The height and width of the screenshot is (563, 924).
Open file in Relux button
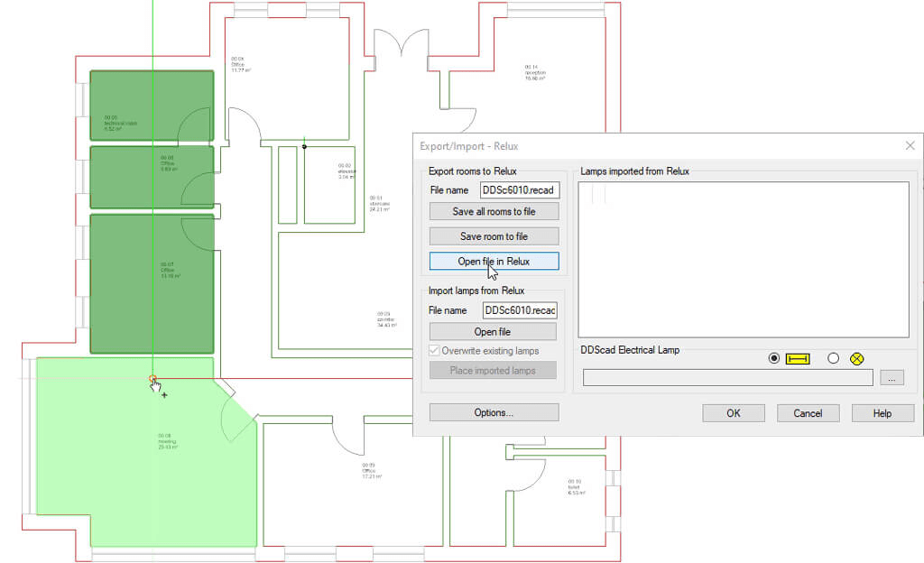[494, 262]
